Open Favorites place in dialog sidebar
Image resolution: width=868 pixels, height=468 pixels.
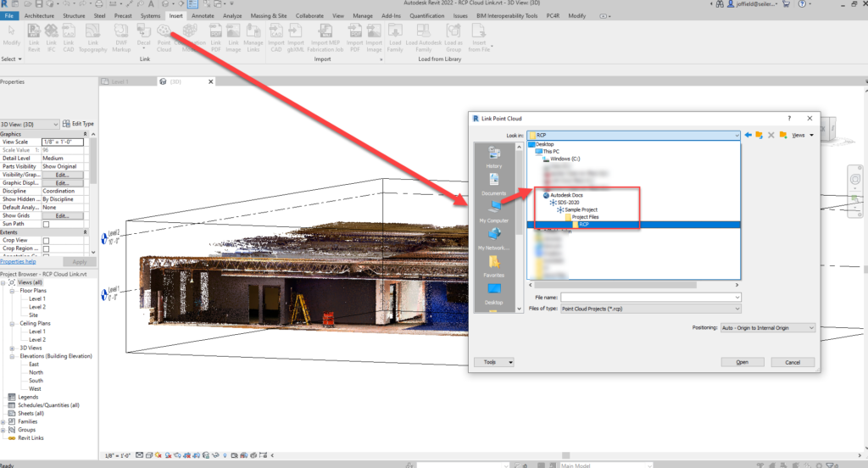(x=494, y=266)
